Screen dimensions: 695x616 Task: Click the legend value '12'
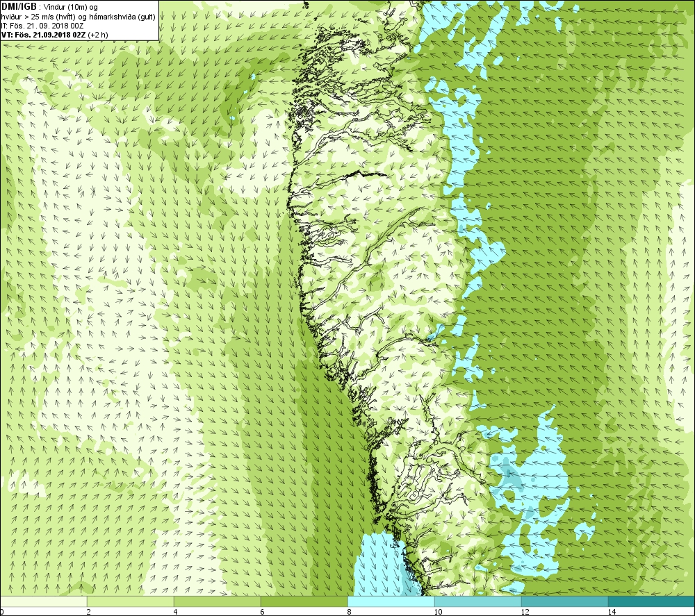[x=525, y=612]
